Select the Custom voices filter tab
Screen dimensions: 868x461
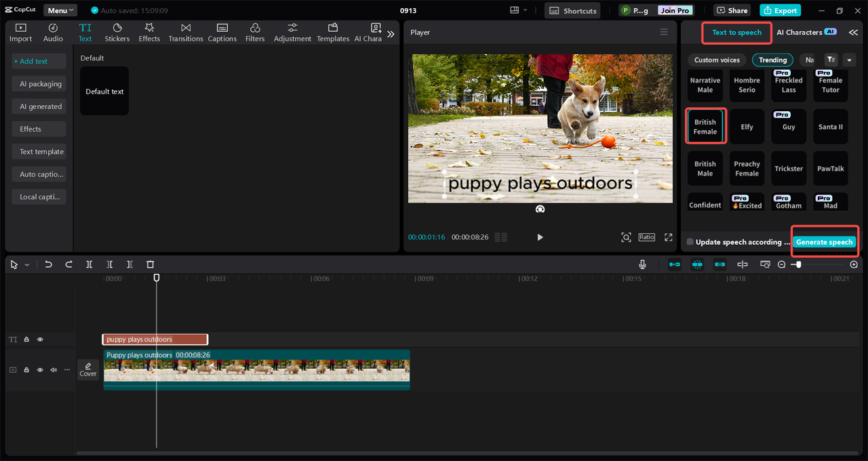pos(717,60)
